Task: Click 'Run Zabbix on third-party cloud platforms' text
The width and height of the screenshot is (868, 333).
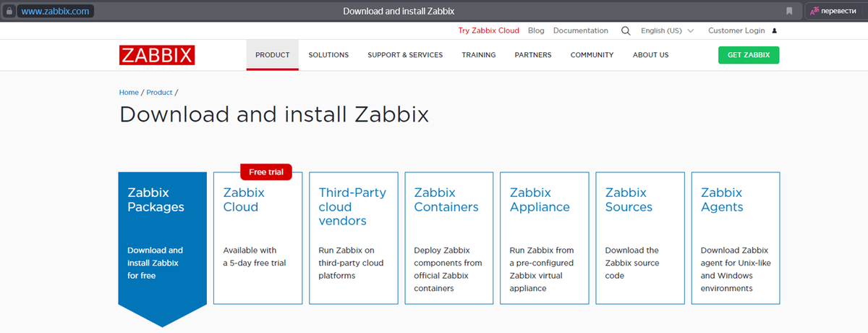Action: click(x=351, y=263)
